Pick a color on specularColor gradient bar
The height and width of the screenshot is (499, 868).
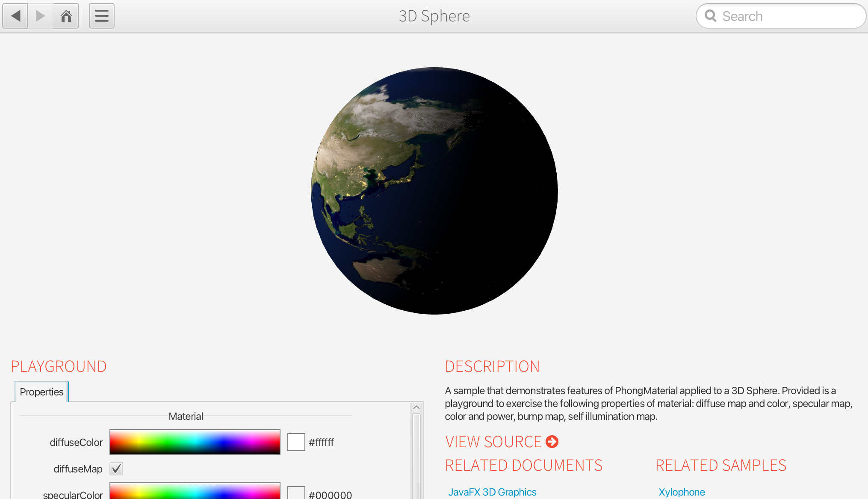click(195, 491)
